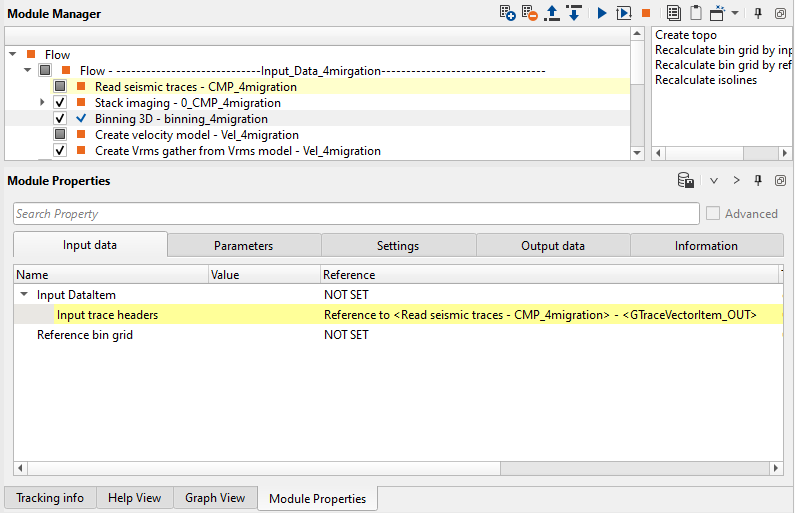795x513 pixels.
Task: Click the database save icon in Module Properties
Action: click(686, 181)
